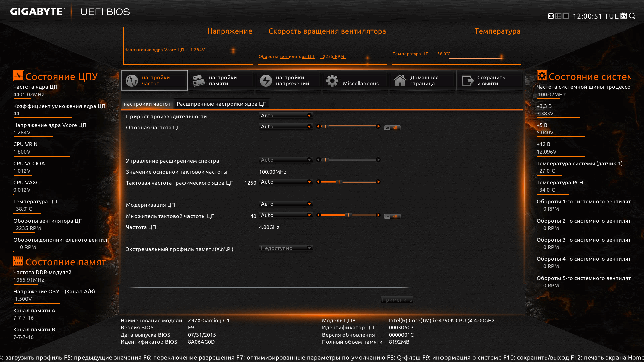Screen dimensions: 644x362
Task: Click the DDR frequency 1066.91MHz reading
Action: (29, 280)
